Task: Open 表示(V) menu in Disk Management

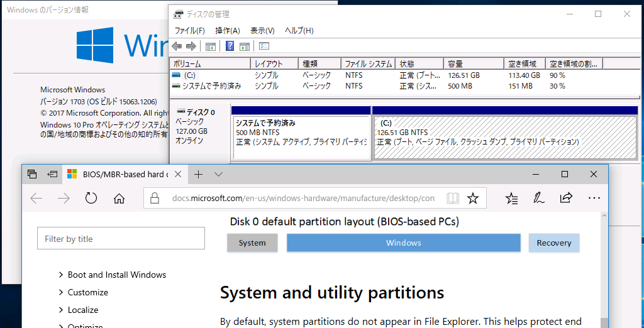Action: [x=262, y=30]
